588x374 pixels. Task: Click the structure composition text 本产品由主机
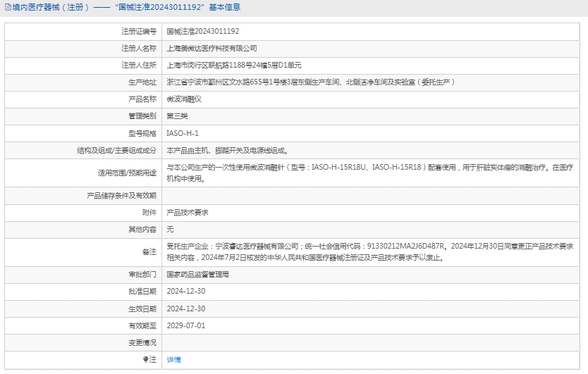tap(226, 150)
